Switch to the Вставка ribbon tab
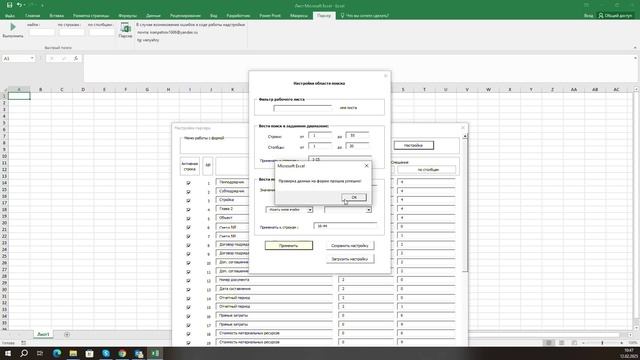 click(x=56, y=16)
